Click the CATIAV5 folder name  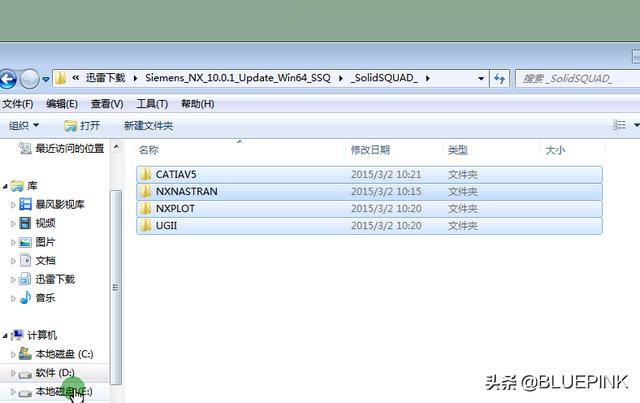176,174
